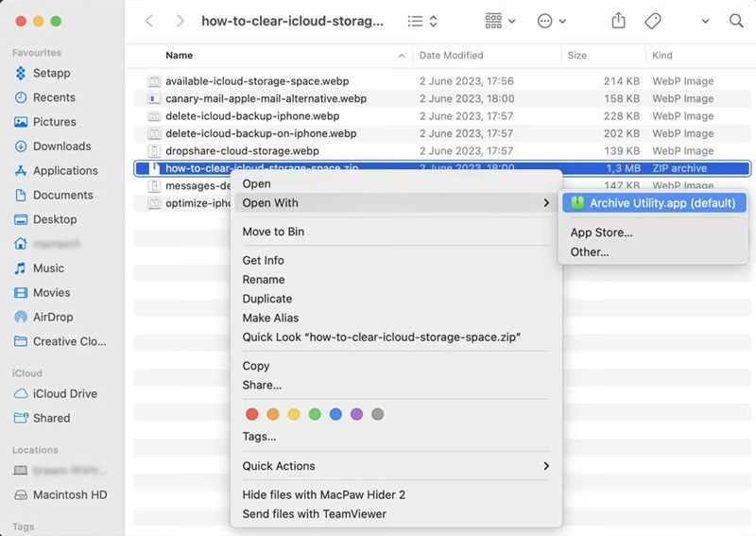Choose Archive Utility.app (default)
Viewport: 756px width, 536px height.
pos(654,203)
